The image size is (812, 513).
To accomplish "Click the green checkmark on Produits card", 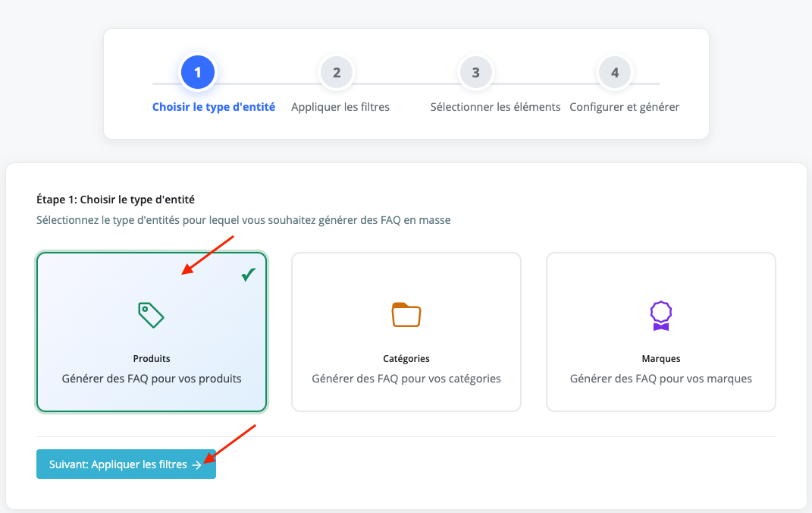I will point(248,275).
